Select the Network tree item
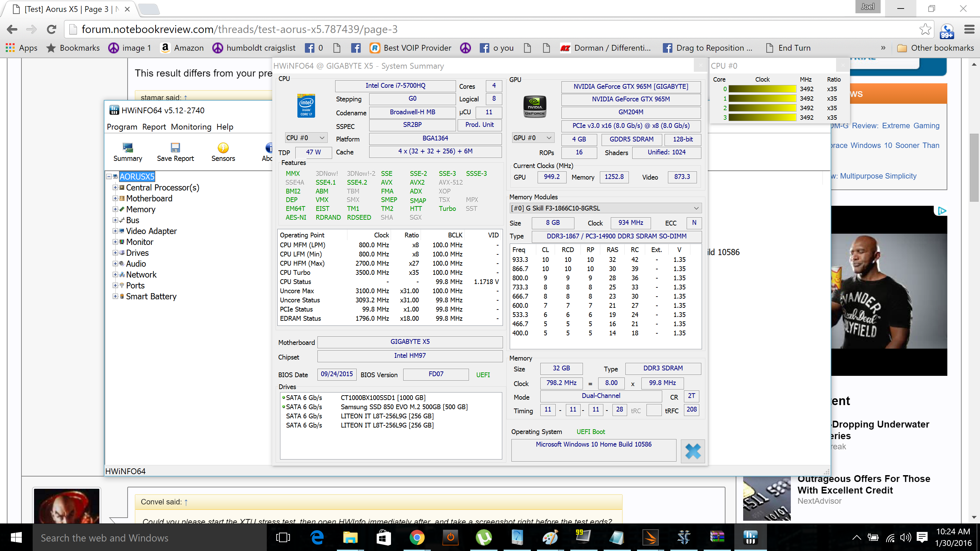980x551 pixels. point(141,274)
